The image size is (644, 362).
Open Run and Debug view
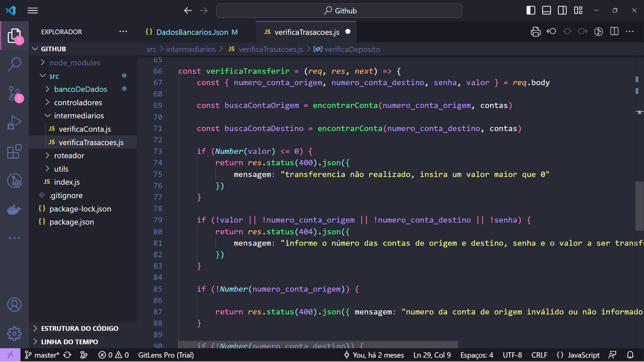click(x=14, y=123)
